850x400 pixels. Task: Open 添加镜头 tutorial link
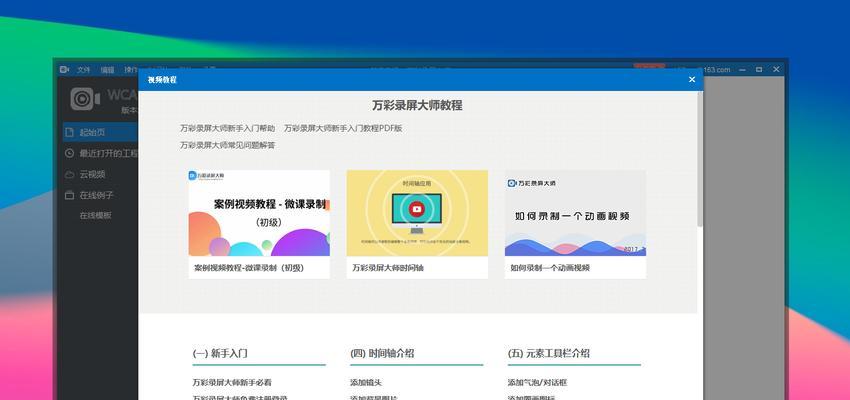[x=366, y=383]
